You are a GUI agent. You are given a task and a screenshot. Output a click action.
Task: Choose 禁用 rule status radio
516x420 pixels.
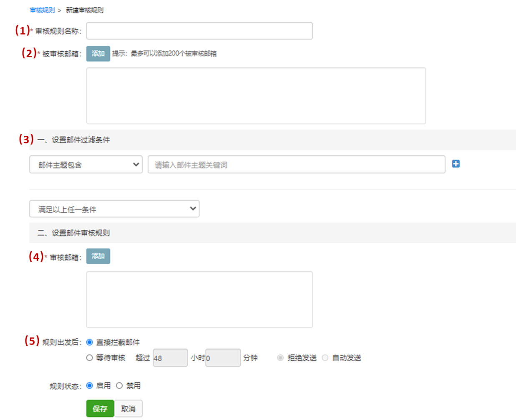click(119, 385)
